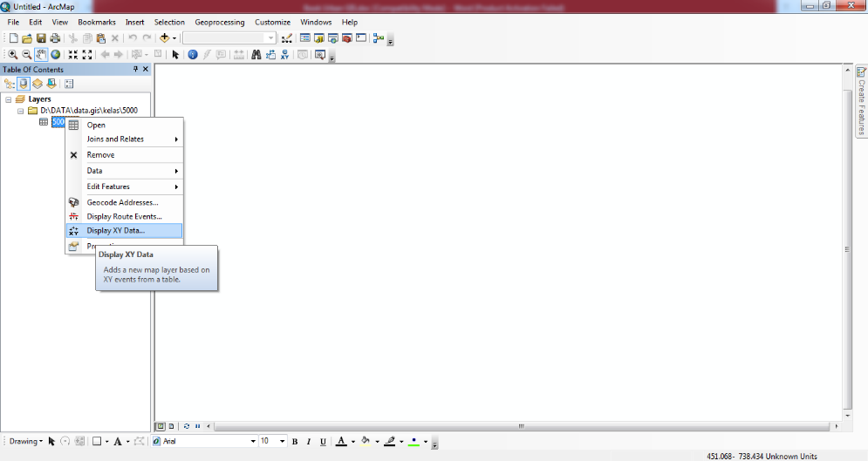Save the map with floppy icon
The height and width of the screenshot is (461, 868).
[x=41, y=38]
